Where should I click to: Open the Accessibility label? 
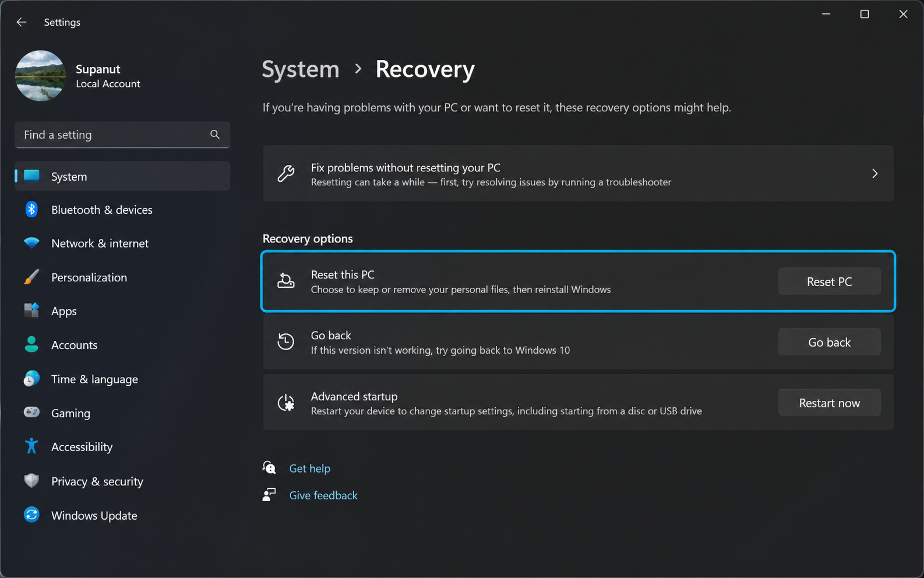(x=82, y=447)
